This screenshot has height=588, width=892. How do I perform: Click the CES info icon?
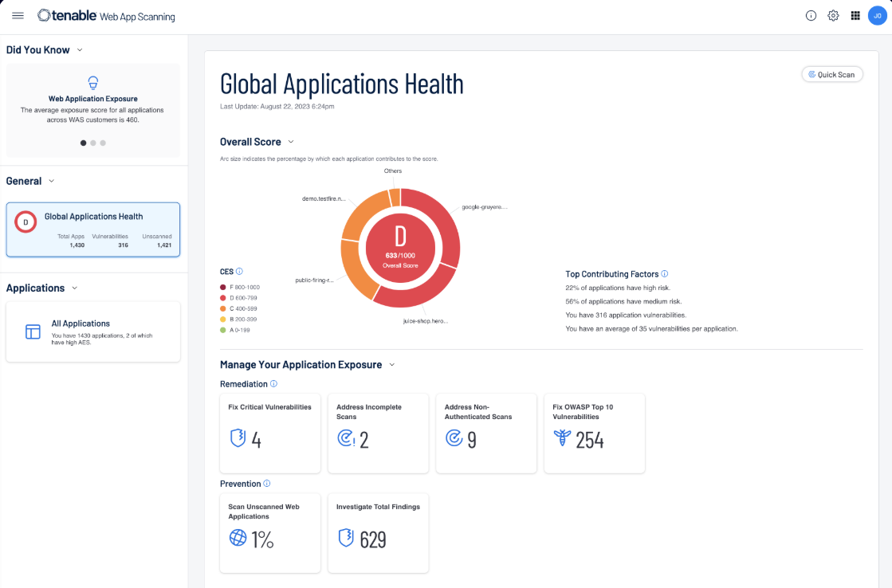click(239, 272)
